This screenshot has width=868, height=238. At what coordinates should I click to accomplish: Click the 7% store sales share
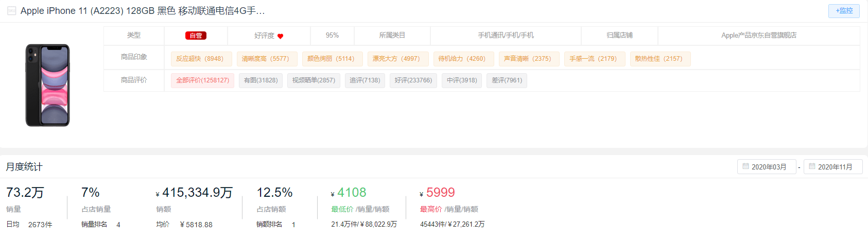90,193
